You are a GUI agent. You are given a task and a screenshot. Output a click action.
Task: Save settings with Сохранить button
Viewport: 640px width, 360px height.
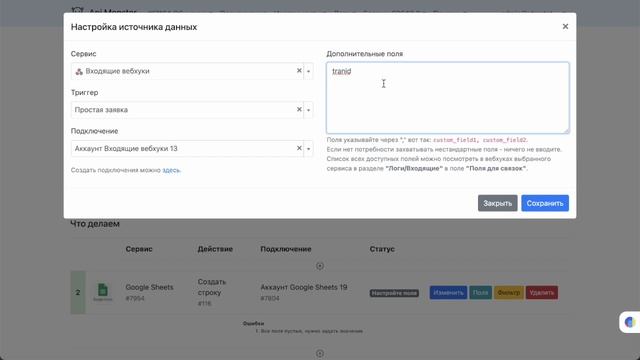pyautogui.click(x=544, y=203)
